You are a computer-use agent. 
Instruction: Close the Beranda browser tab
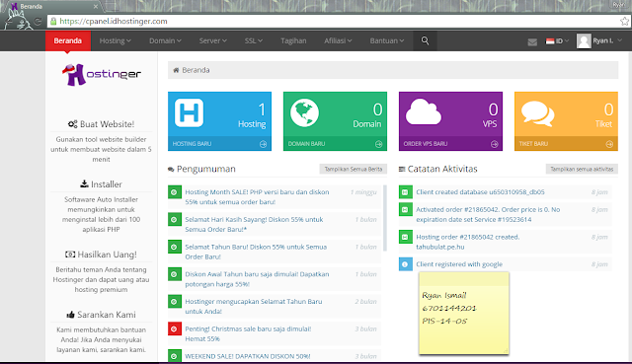coord(96,7)
